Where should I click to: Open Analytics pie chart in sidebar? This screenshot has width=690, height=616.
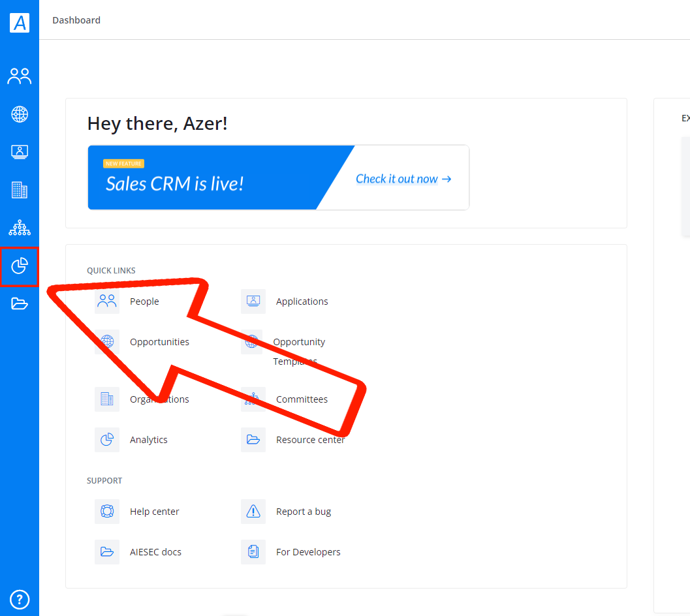point(20,266)
